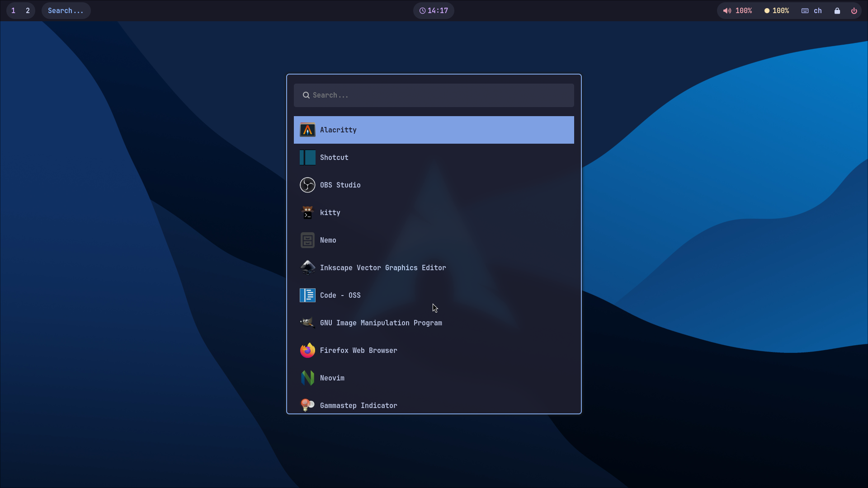Image resolution: width=868 pixels, height=488 pixels.
Task: Click the brightness 100% indicator
Action: point(777,11)
